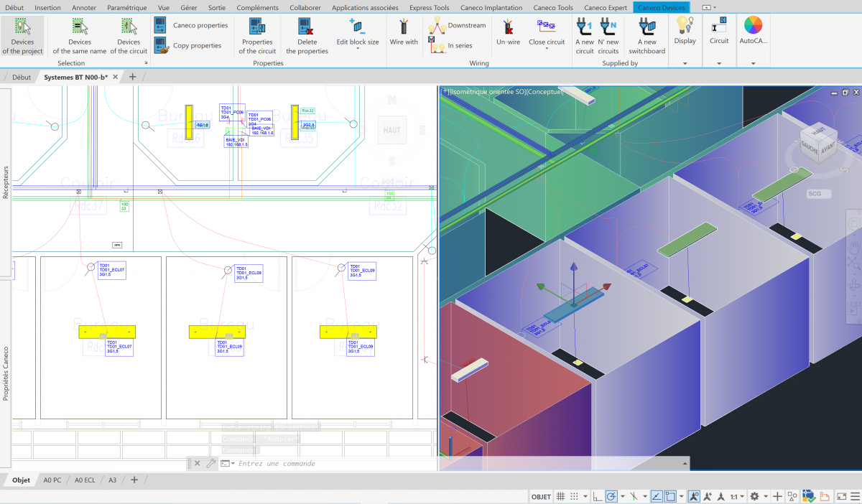Click Copy properties tool
The width and height of the screenshot is (862, 504).
coord(188,45)
